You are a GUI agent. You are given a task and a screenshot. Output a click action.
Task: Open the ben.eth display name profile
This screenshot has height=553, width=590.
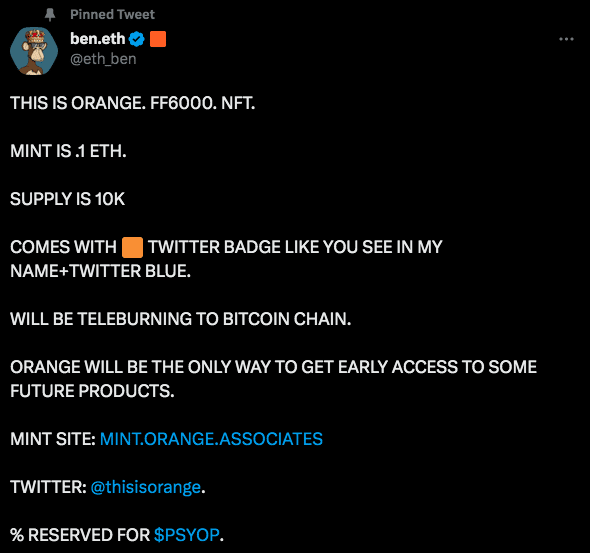click(97, 39)
